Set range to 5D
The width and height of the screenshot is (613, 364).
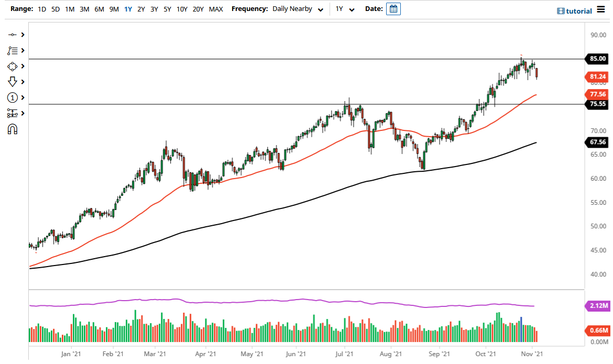[x=56, y=9]
